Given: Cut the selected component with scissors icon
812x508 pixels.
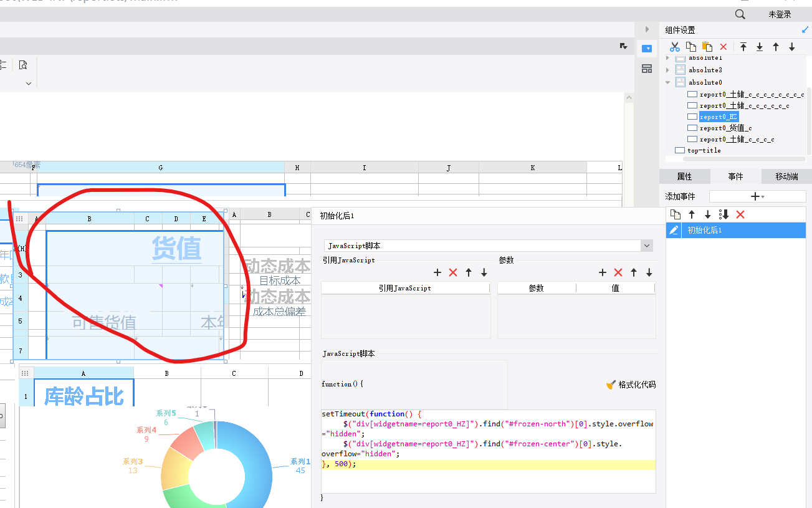Looking at the screenshot, I should [674, 47].
